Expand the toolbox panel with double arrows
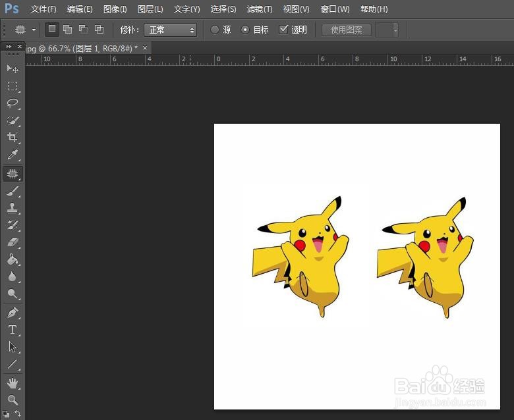 pyautogui.click(x=9, y=47)
